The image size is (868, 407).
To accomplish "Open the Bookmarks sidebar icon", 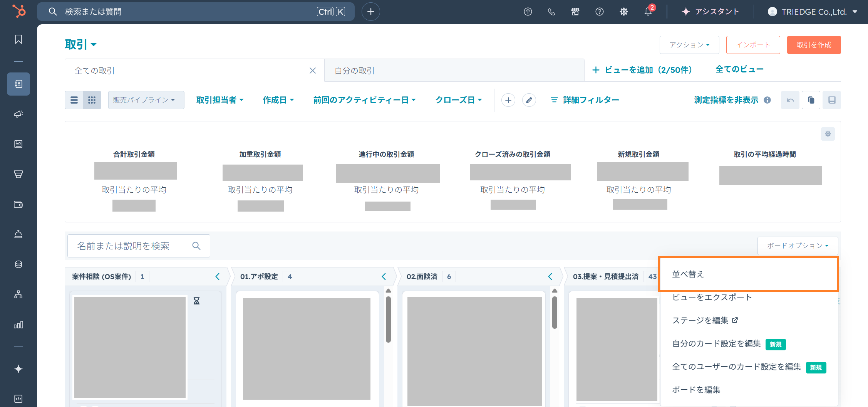I will coord(18,39).
